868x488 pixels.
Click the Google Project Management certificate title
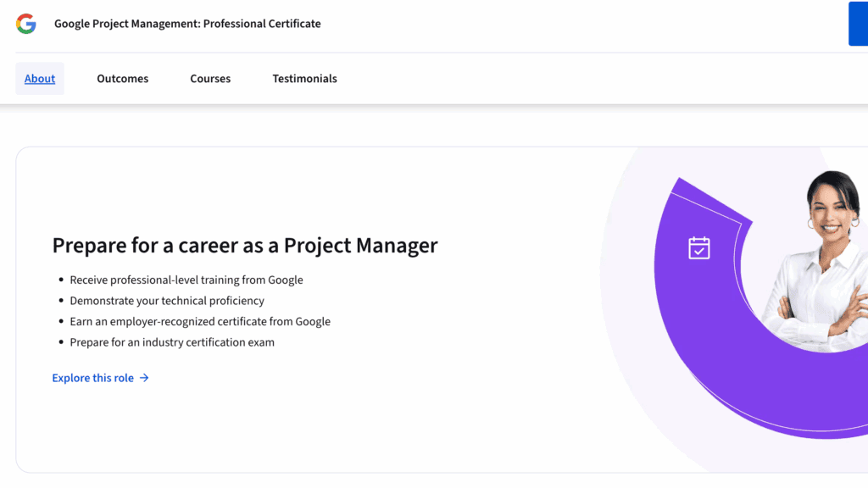pyautogui.click(x=187, y=24)
